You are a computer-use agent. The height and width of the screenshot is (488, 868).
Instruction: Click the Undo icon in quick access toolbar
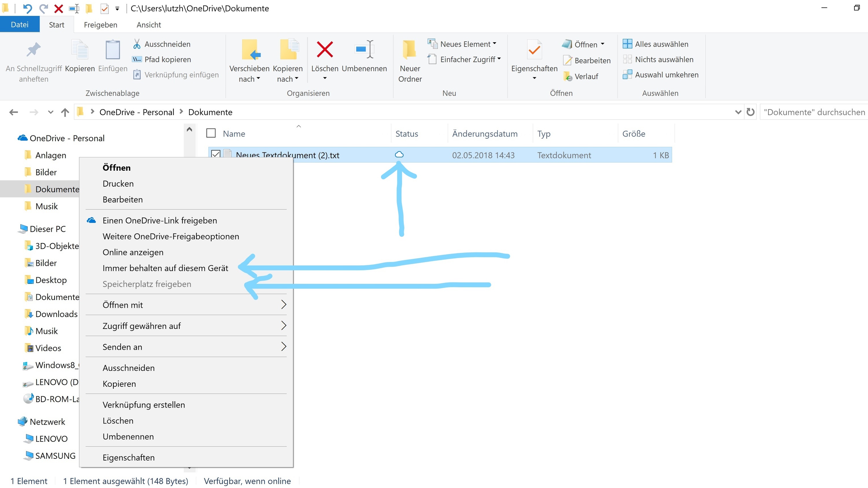click(27, 8)
